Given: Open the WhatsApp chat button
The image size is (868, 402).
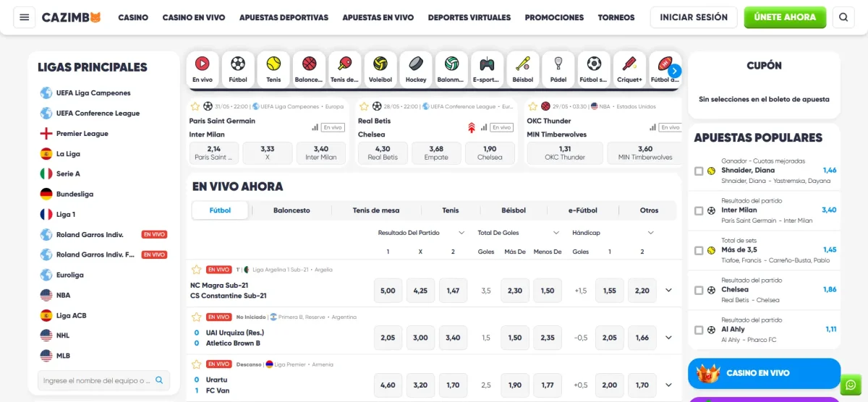Looking at the screenshot, I should click(x=851, y=385).
